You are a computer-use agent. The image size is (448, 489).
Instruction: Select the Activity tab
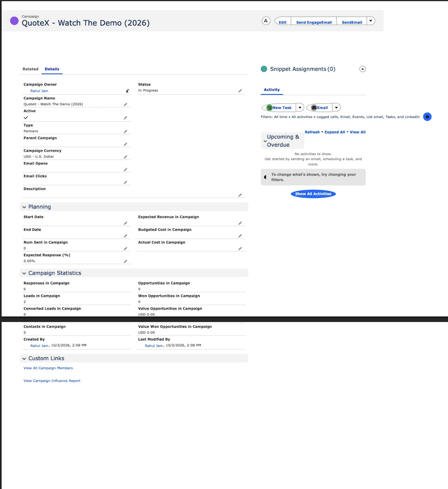[x=272, y=90]
